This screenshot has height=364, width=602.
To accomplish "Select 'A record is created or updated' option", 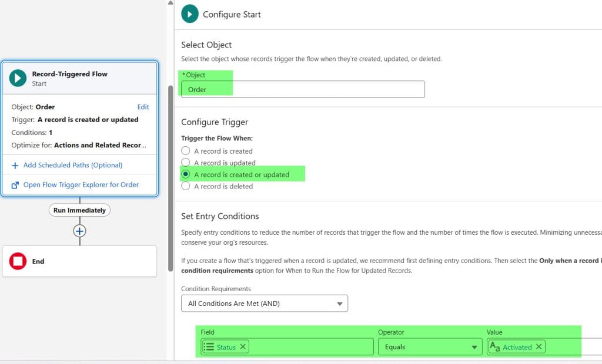I will coord(185,174).
